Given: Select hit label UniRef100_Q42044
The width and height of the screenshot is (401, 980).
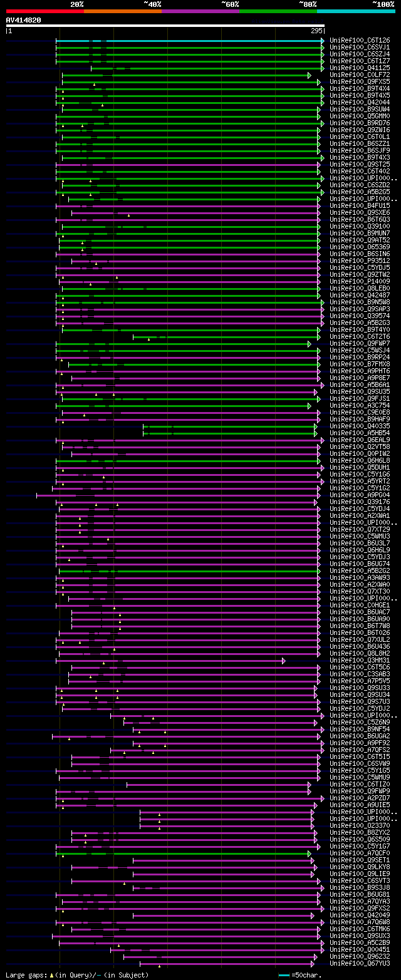Looking at the screenshot, I should coord(360,102).
